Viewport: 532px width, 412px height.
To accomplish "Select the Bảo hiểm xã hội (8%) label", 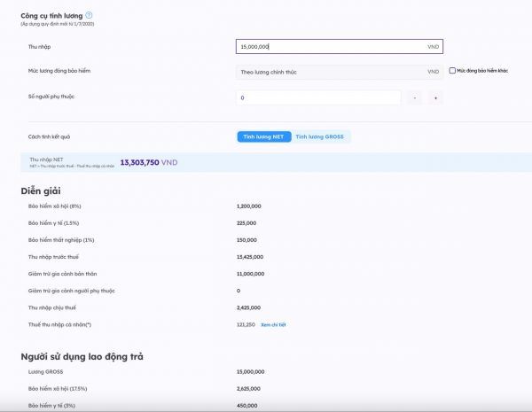I will pyautogui.click(x=55, y=206).
